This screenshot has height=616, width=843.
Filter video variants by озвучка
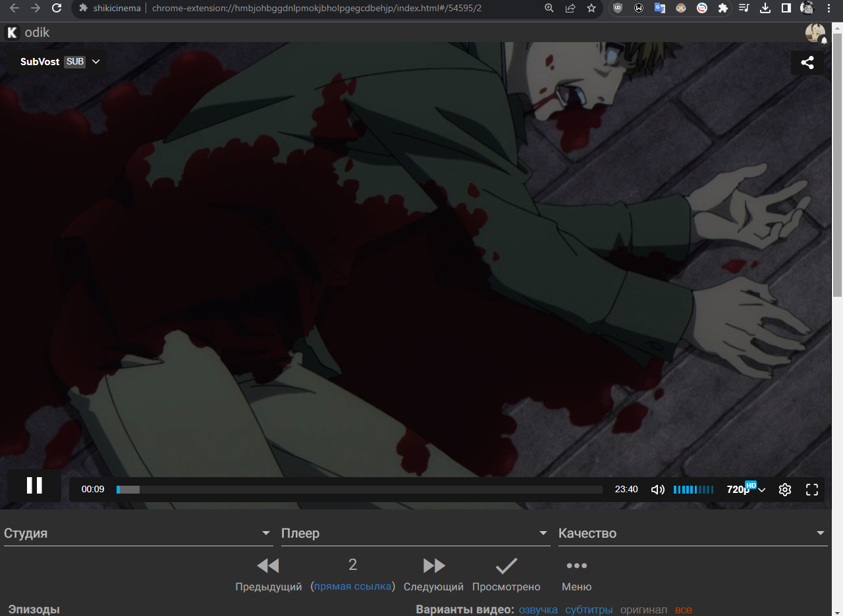(x=538, y=610)
